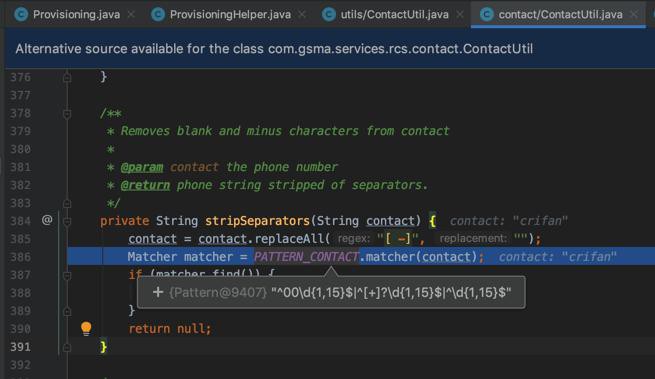This screenshot has height=379, width=655.
Task: Click the regex pattern string in the tooltip
Action: [391, 292]
